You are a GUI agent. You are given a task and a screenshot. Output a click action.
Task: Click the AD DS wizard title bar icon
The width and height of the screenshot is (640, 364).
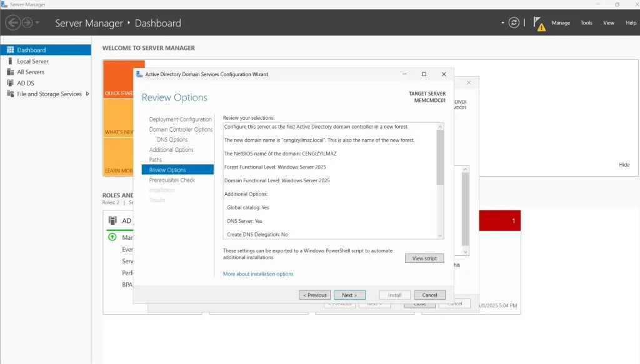click(139, 74)
